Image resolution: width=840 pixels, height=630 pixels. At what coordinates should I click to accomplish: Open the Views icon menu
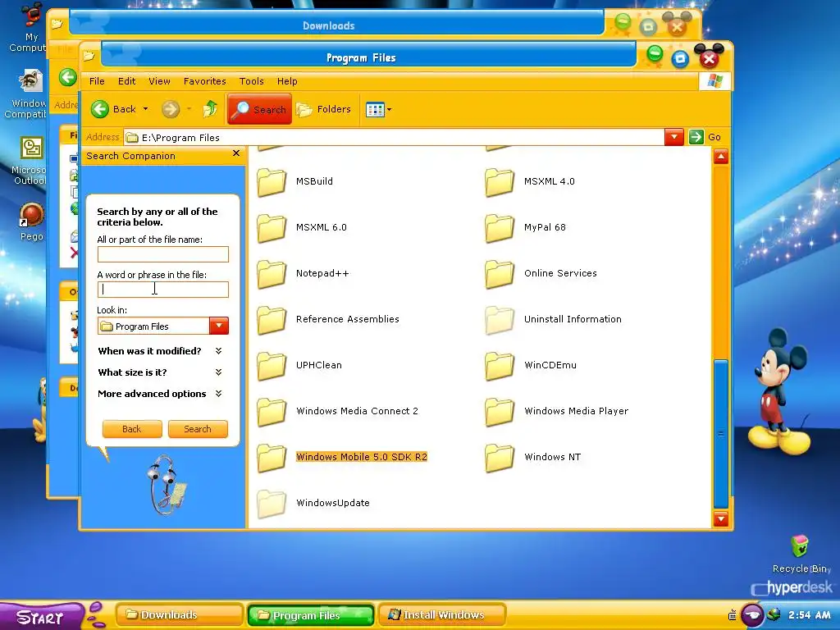(x=378, y=109)
